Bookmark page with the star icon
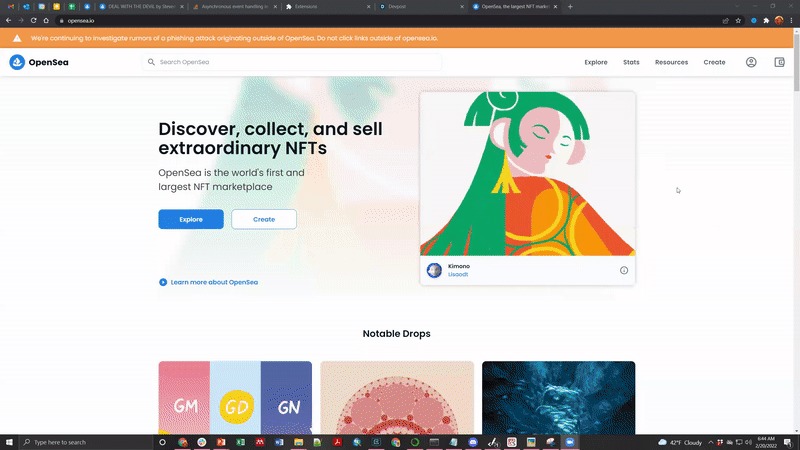800x450 pixels. coord(738,21)
